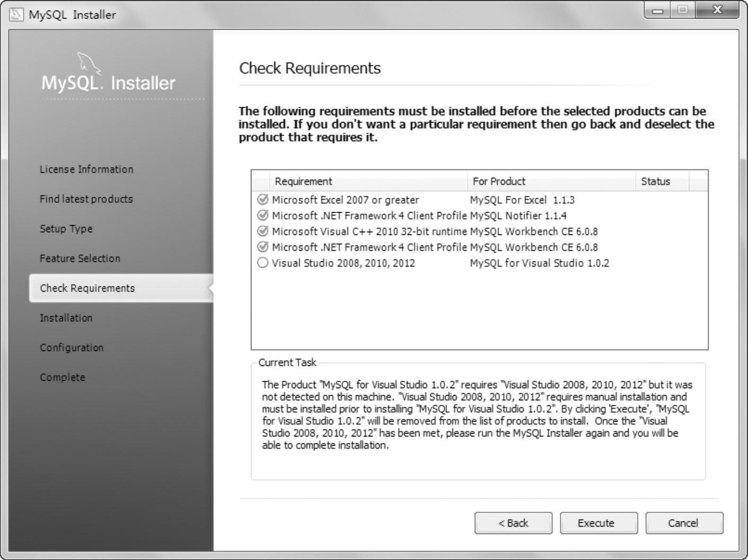Select the Check Requirements step
Screen dimensions: 748x560
pos(121,288)
